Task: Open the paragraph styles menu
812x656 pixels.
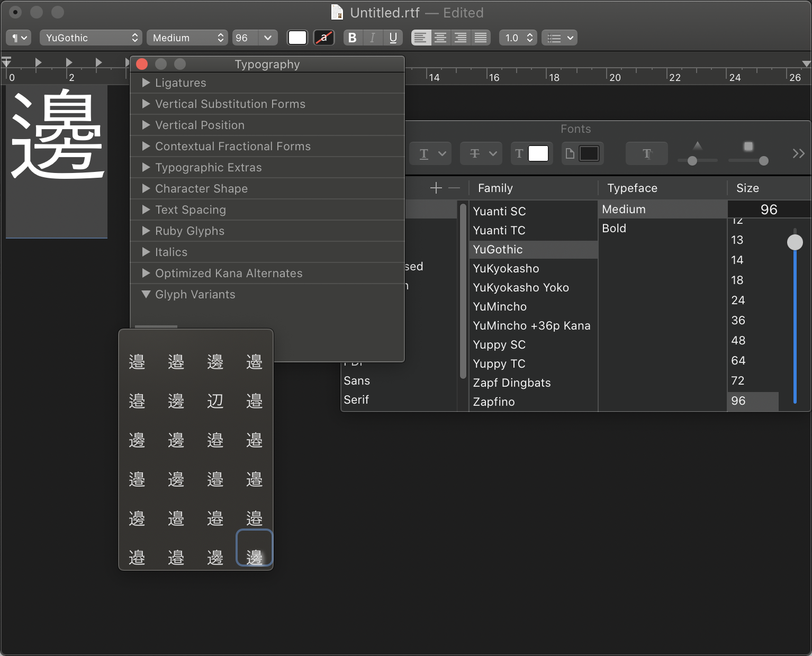Action: (19, 38)
